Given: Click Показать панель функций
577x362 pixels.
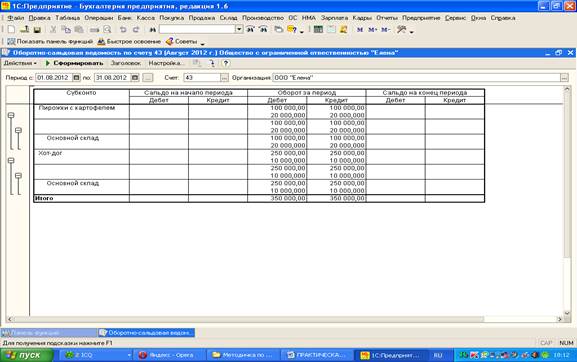Looking at the screenshot, I should pyautogui.click(x=50, y=42).
